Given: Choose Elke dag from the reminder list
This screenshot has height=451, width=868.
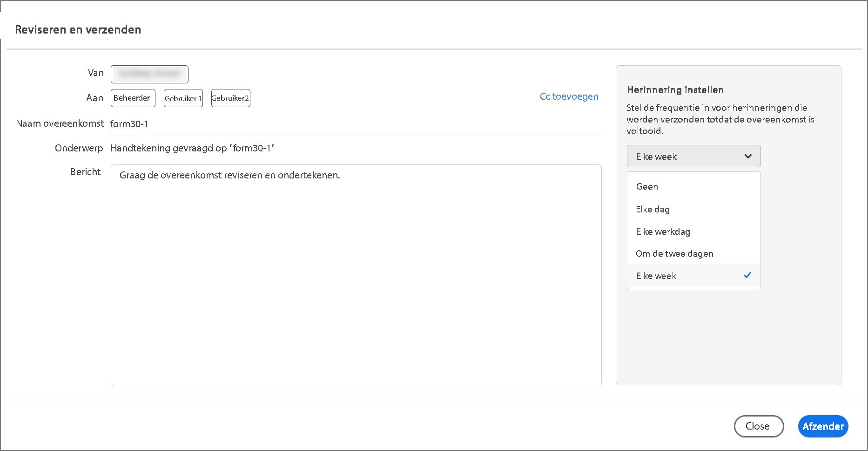Looking at the screenshot, I should (x=653, y=209).
